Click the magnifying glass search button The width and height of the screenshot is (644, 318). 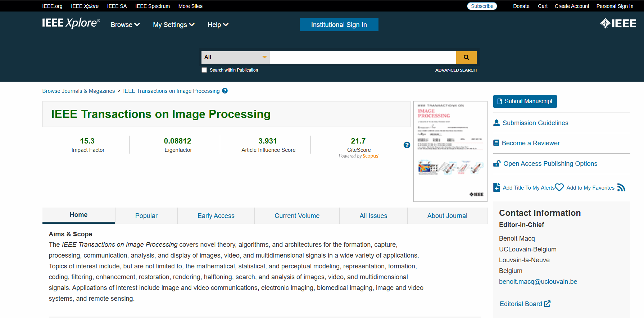click(x=466, y=57)
